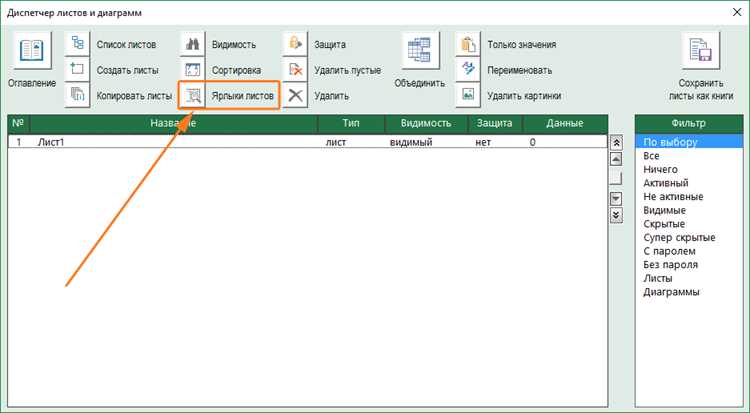Click the Удалить cross icon
The height and width of the screenshot is (413, 750).
point(295,95)
